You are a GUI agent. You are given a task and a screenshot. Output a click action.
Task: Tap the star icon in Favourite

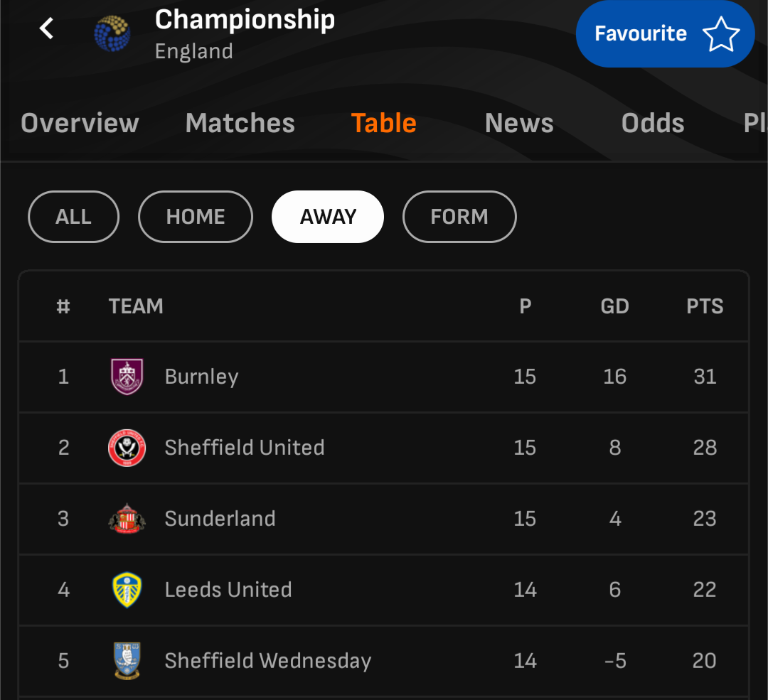click(721, 34)
